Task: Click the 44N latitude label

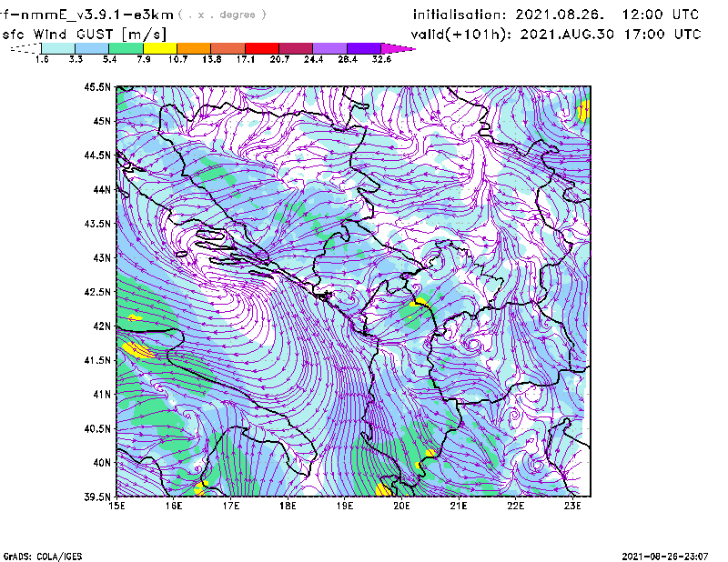Action: click(102, 189)
